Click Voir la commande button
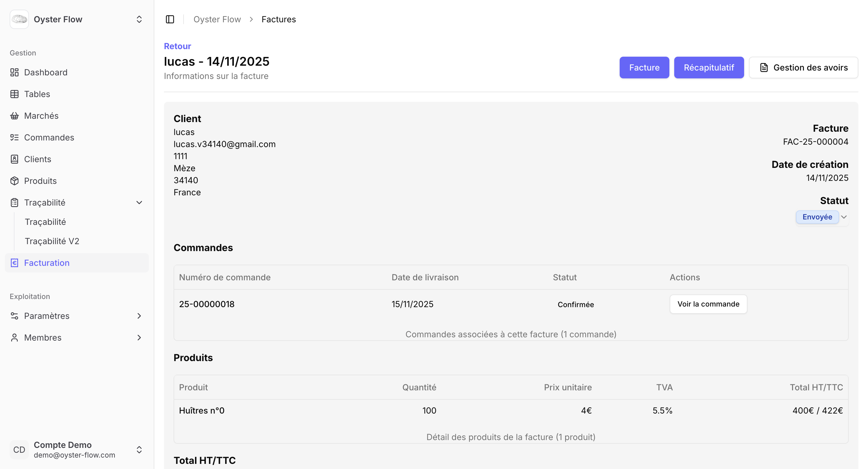Viewport: 868px width, 469px height. pyautogui.click(x=708, y=304)
